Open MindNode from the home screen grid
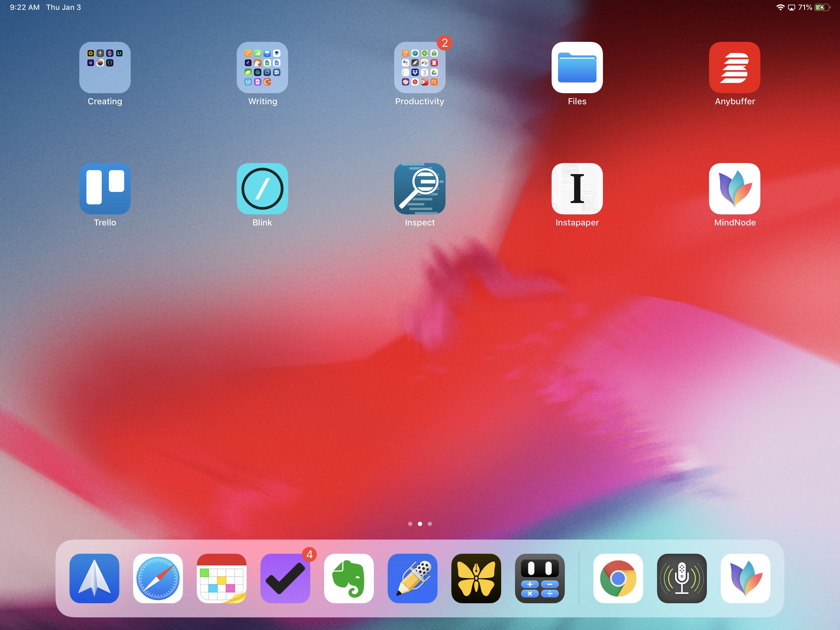Viewport: 840px width, 630px height. point(735,189)
